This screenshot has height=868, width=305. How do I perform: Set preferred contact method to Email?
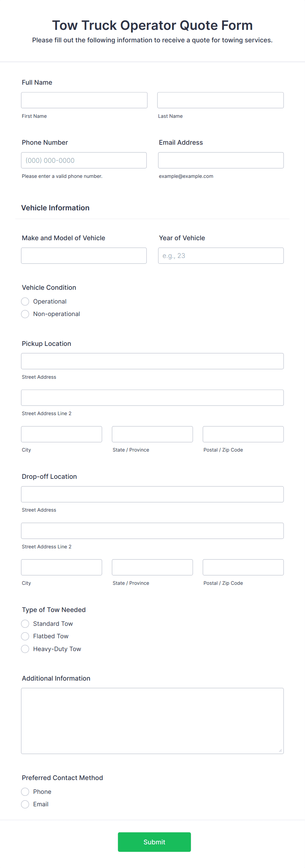[25, 804]
